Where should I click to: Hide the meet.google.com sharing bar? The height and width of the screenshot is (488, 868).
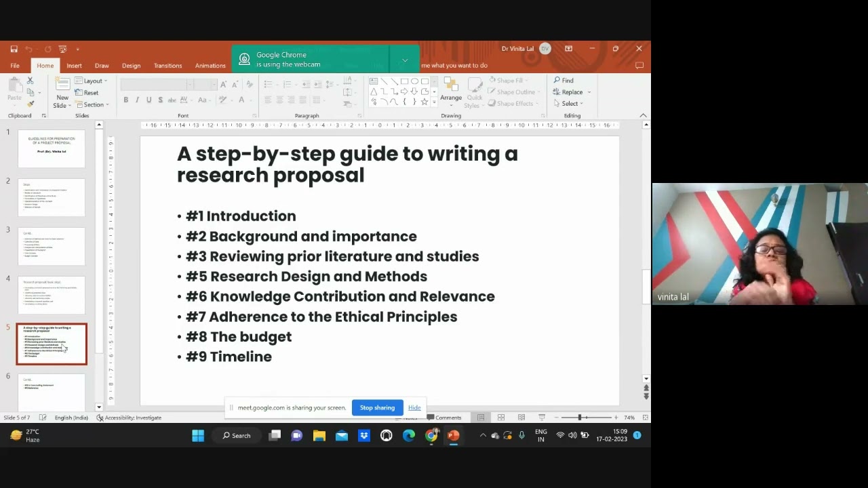click(x=414, y=407)
